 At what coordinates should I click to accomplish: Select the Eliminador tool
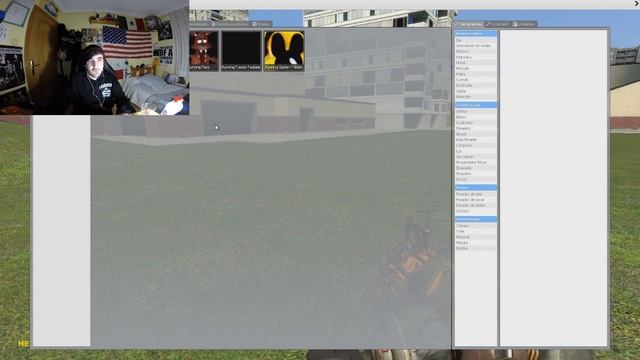(x=476, y=168)
